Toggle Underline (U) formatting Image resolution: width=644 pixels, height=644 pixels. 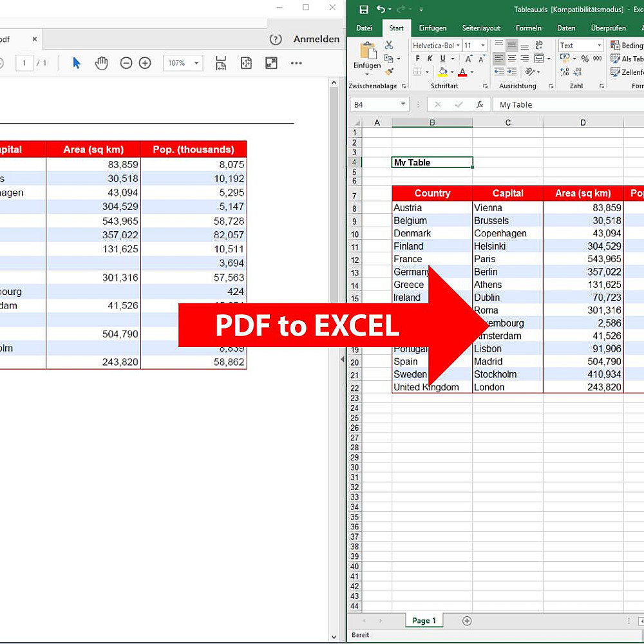443,59
